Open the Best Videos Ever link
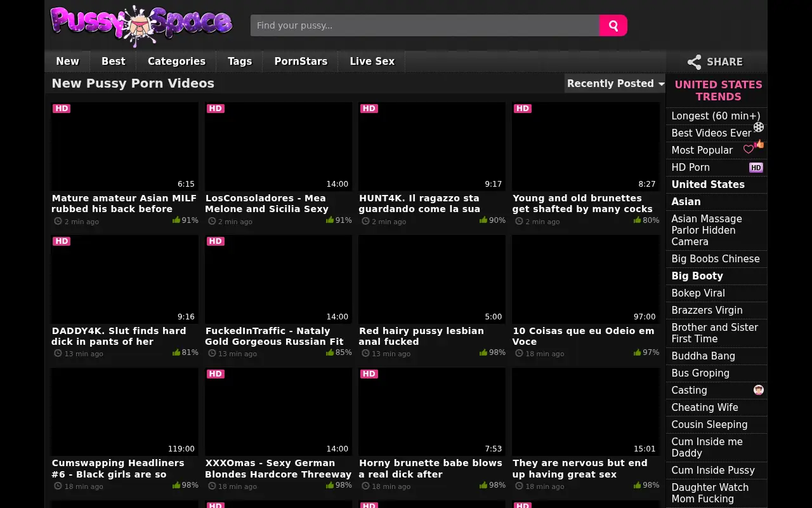Screen dimensions: 812x508 coord(711,133)
